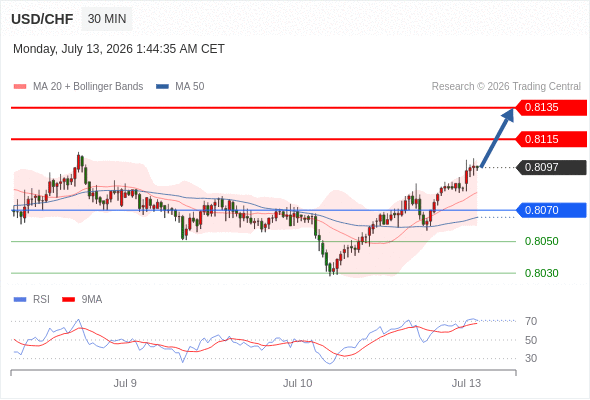
Task: Click the Jul 10 date axis label
Action: (x=298, y=383)
